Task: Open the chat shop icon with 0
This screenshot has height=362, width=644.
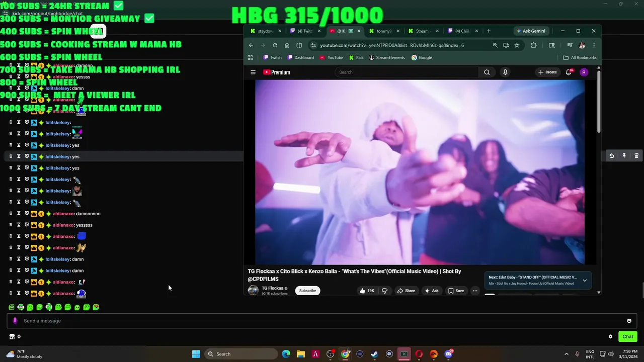Action: pos(15,337)
